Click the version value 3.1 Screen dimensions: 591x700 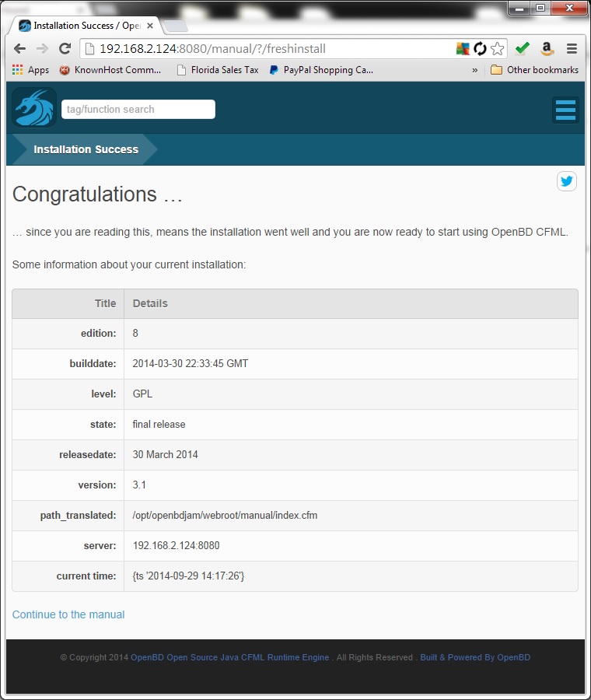pyautogui.click(x=139, y=485)
